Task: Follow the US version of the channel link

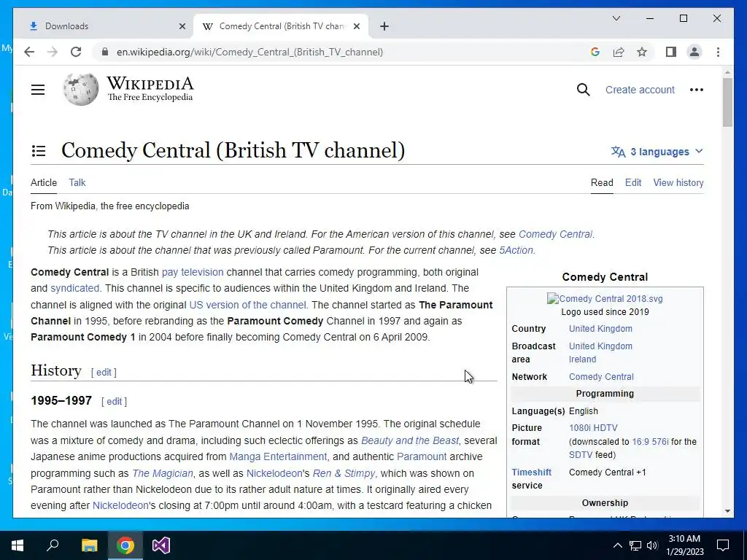Action: (247, 305)
